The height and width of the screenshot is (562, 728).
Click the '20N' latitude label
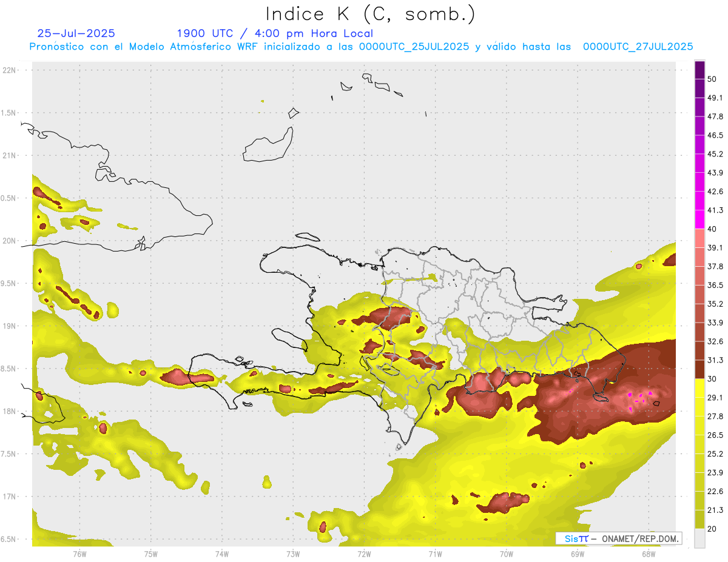[x=9, y=241]
